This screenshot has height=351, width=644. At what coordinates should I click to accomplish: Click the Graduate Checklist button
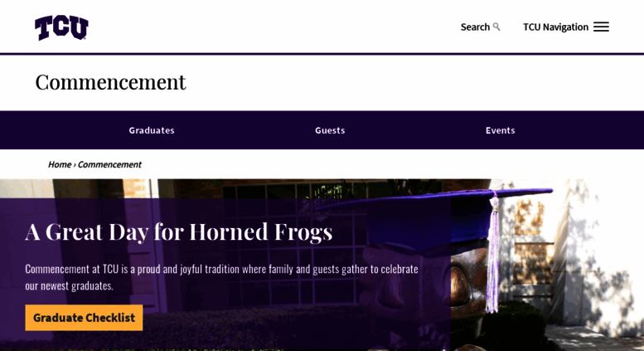click(x=84, y=317)
